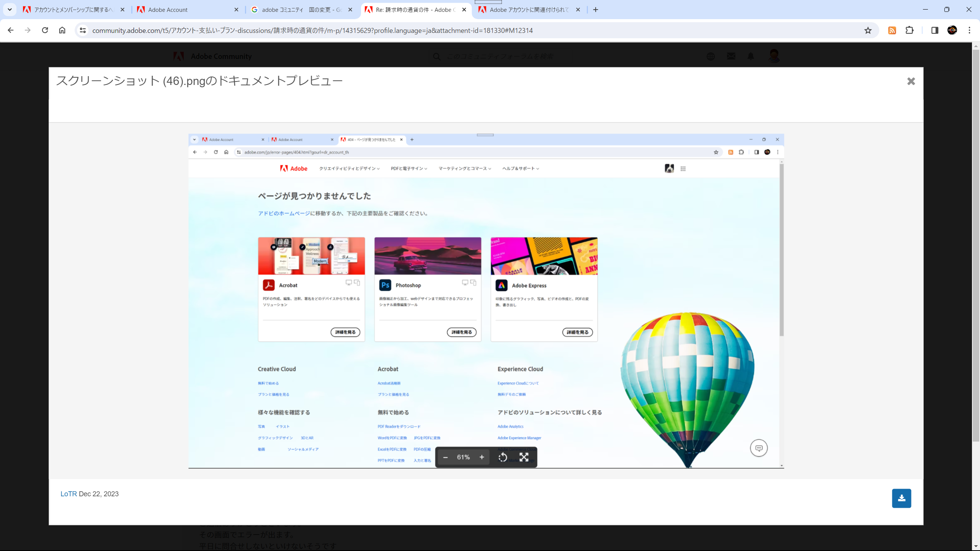Click the スクリーンショット (46).png preview title
The height and width of the screenshot is (551, 980).
(199, 81)
